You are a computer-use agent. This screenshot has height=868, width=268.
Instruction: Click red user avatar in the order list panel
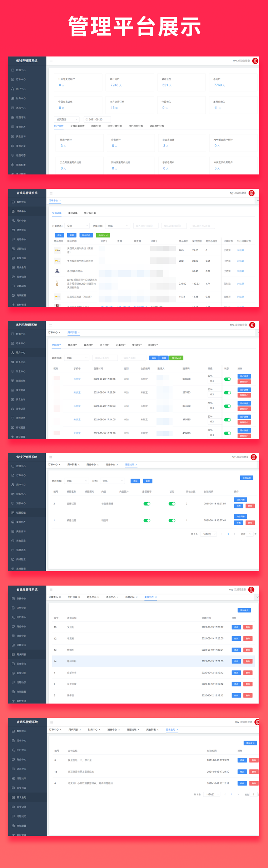coord(252,193)
